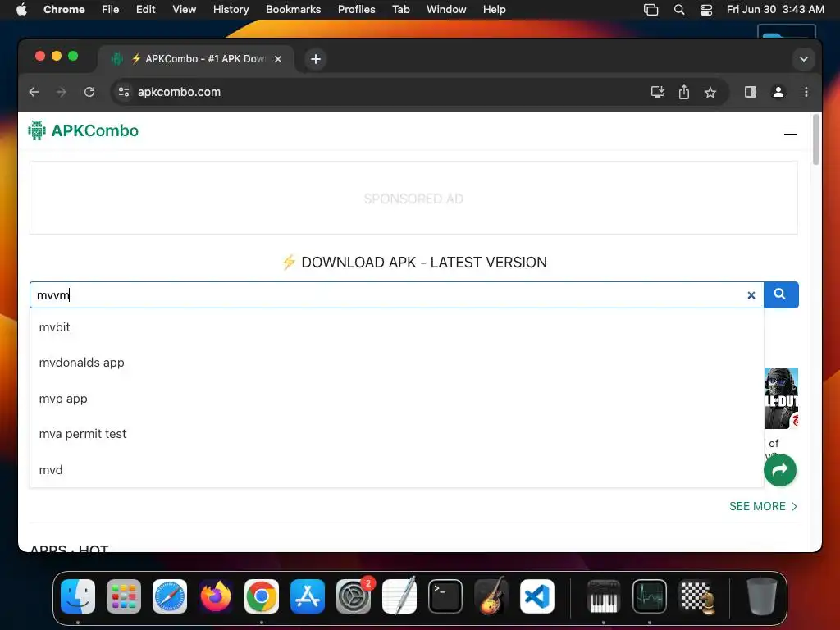Viewport: 840px width, 630px height.
Task: Click the page vertical scrollbar
Action: pyautogui.click(x=816, y=139)
